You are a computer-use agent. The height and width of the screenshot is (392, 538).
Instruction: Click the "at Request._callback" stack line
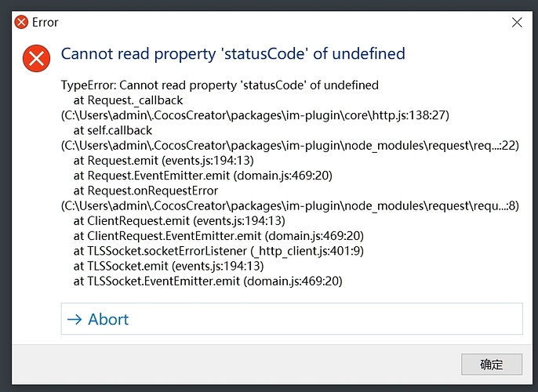tap(128, 100)
